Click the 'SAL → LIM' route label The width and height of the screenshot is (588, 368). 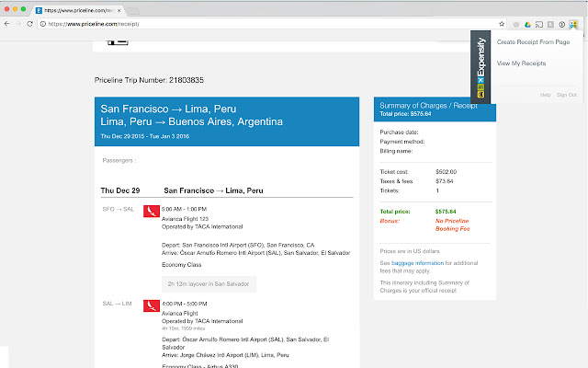point(117,304)
